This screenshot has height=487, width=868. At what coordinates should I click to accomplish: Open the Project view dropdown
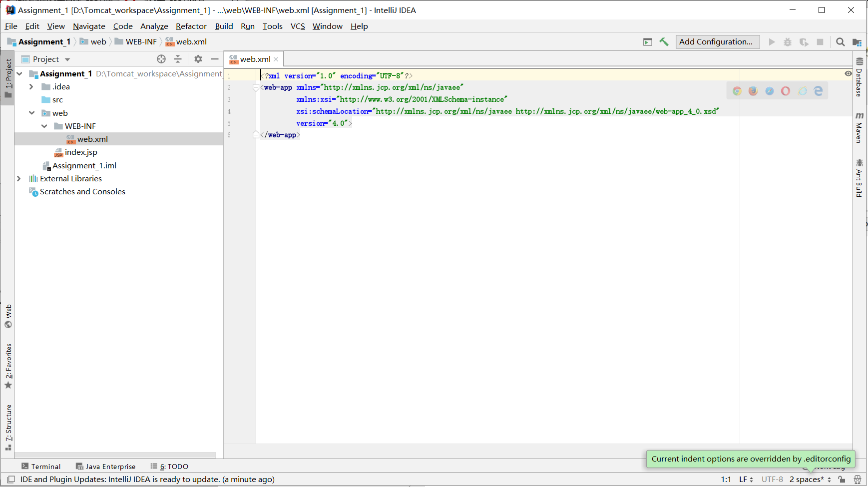(x=67, y=59)
